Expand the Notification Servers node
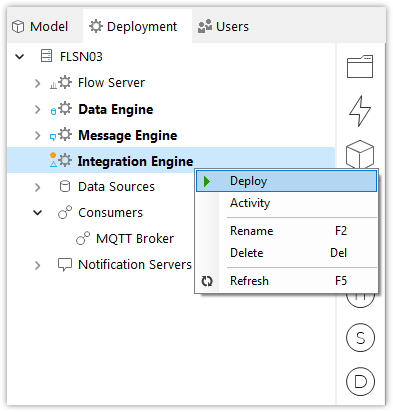Viewport: 393px width, 412px height. pos(37,265)
